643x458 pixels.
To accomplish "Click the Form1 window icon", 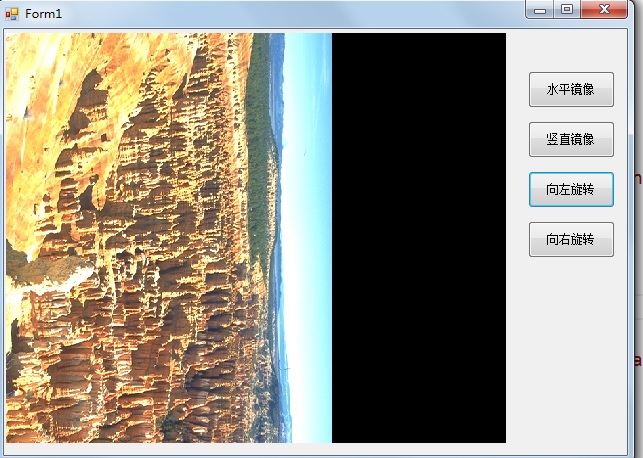I will point(11,14).
